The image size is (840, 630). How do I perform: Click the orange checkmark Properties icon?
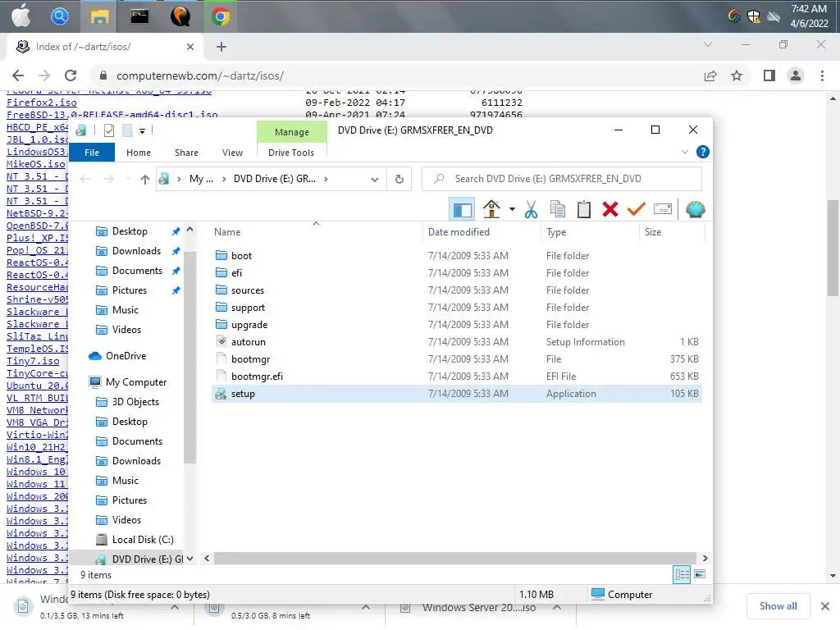(x=636, y=209)
